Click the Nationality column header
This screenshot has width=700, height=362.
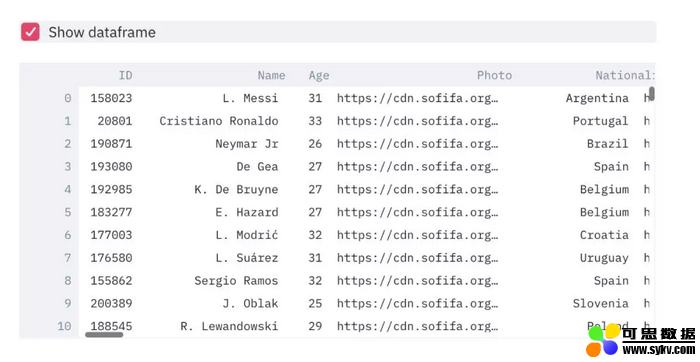pyautogui.click(x=625, y=75)
